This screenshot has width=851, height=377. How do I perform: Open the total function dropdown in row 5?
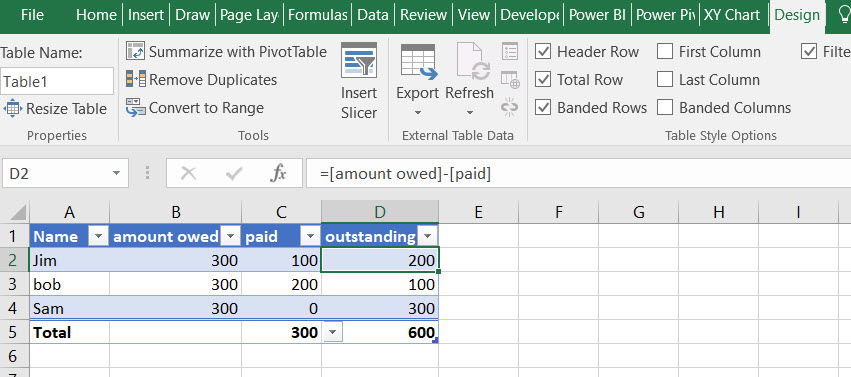(333, 333)
